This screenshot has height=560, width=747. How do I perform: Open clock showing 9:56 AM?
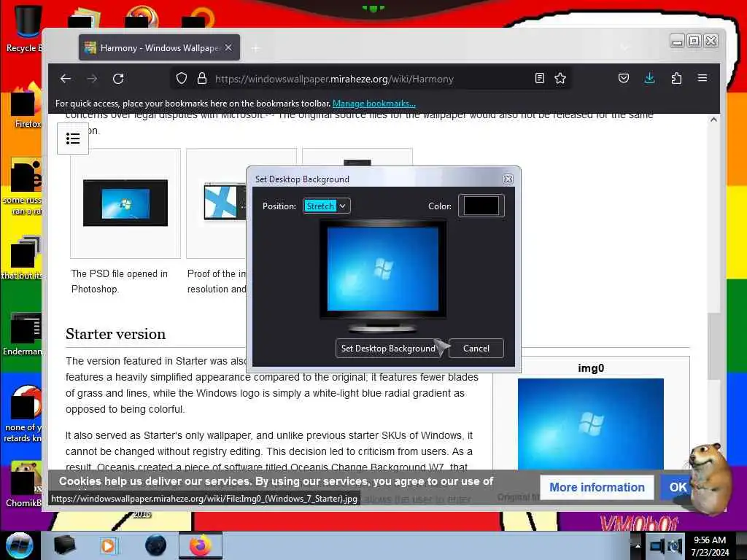710,545
